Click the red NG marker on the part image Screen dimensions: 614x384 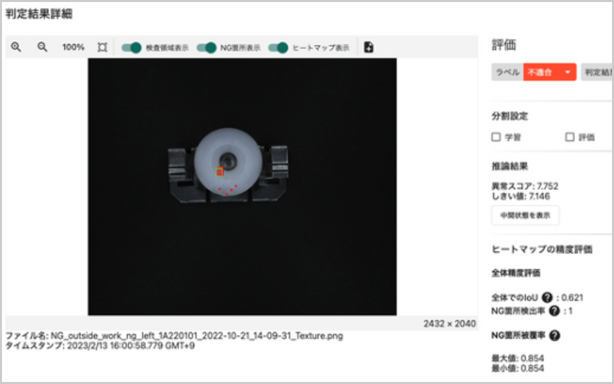(x=220, y=171)
